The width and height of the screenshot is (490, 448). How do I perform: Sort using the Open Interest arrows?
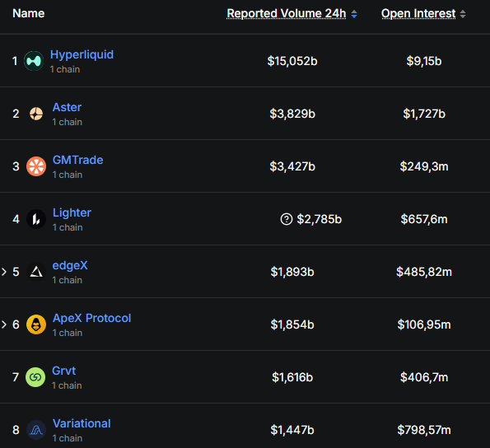[463, 14]
